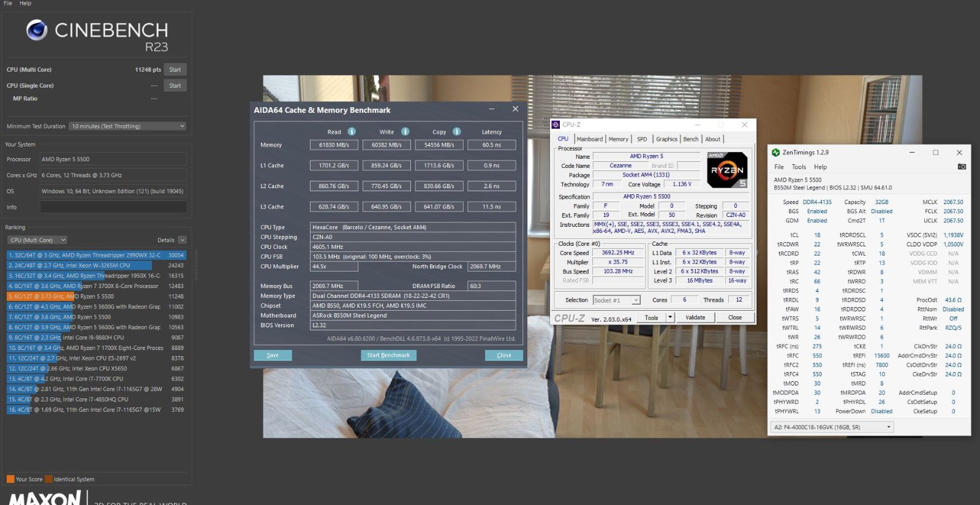
Task: Select Ryzen 7 3700X 8-Core ranking row
Action: (x=96, y=286)
